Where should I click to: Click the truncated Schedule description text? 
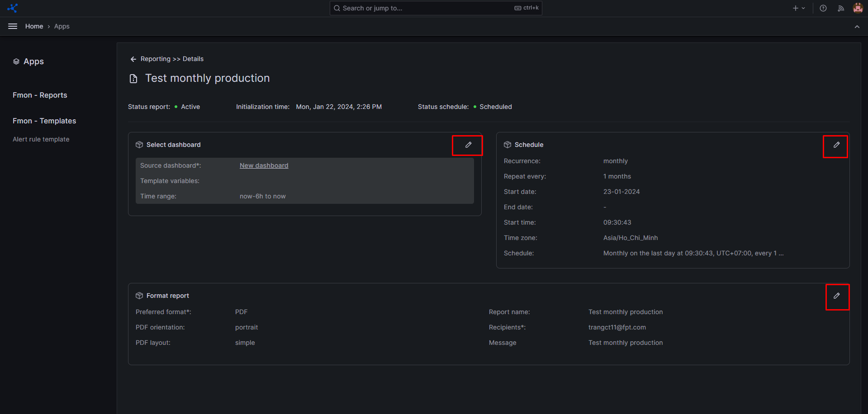[693, 253]
